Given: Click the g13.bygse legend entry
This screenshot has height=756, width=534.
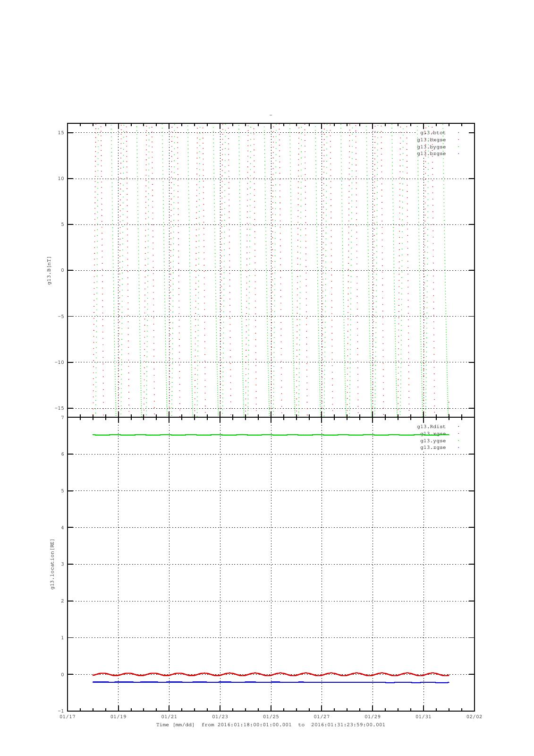Looking at the screenshot, I should [x=431, y=147].
